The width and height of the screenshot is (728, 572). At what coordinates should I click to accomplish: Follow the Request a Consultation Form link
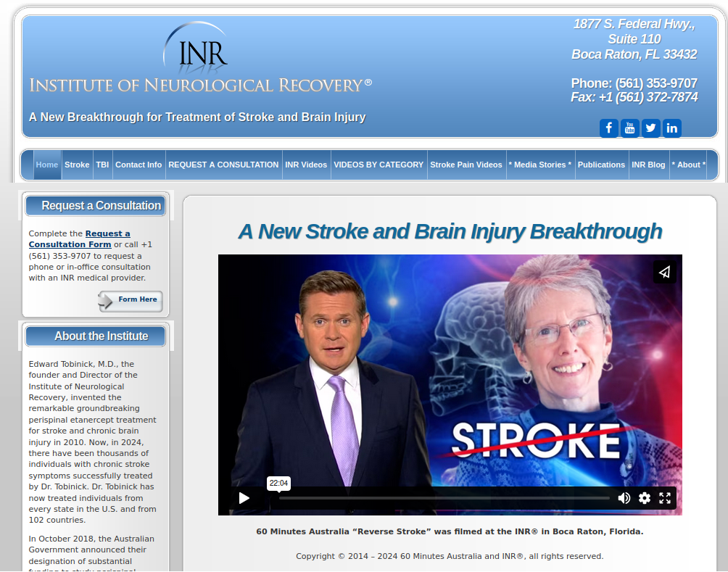(79, 239)
